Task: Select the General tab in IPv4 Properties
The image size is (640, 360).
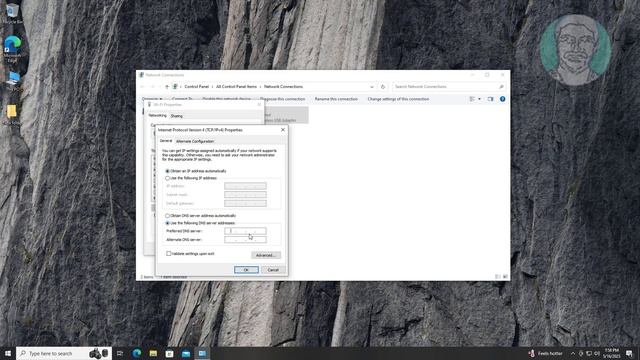Action: [166, 141]
